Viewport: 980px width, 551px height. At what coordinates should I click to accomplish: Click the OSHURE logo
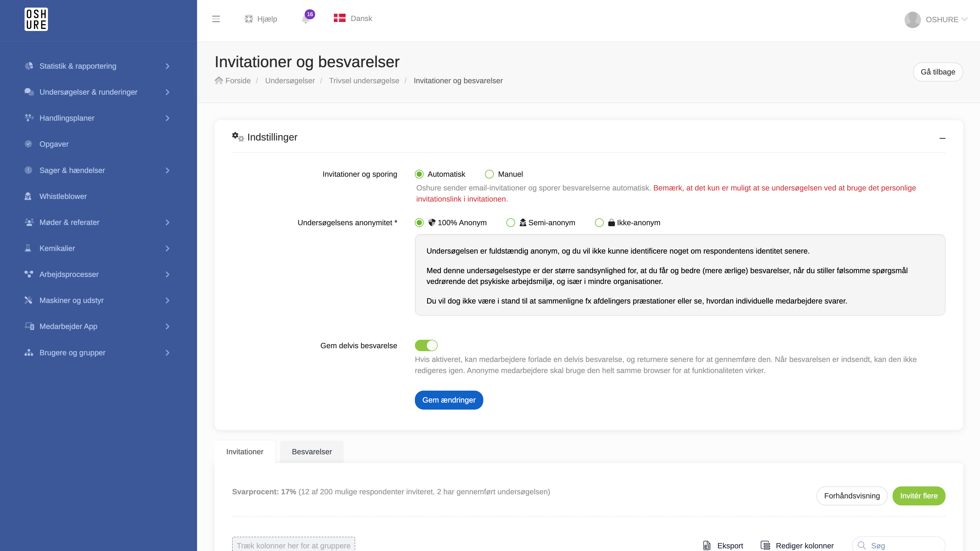[36, 19]
